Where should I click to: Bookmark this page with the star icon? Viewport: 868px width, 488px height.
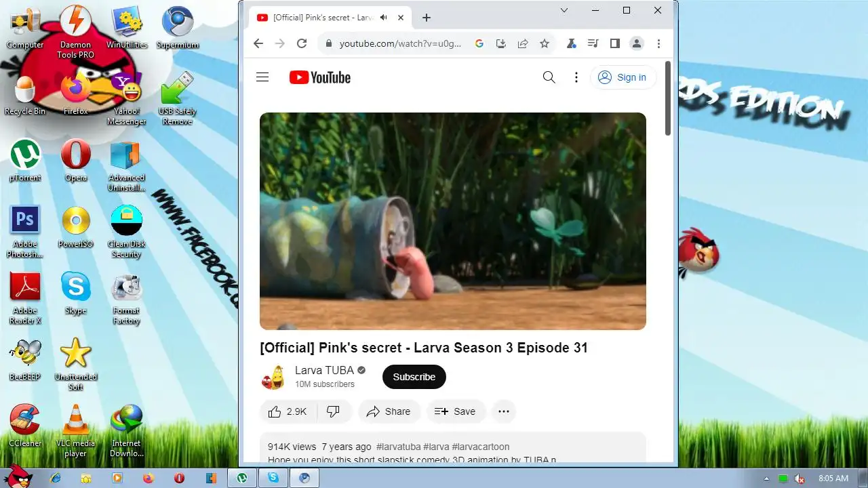coord(545,43)
